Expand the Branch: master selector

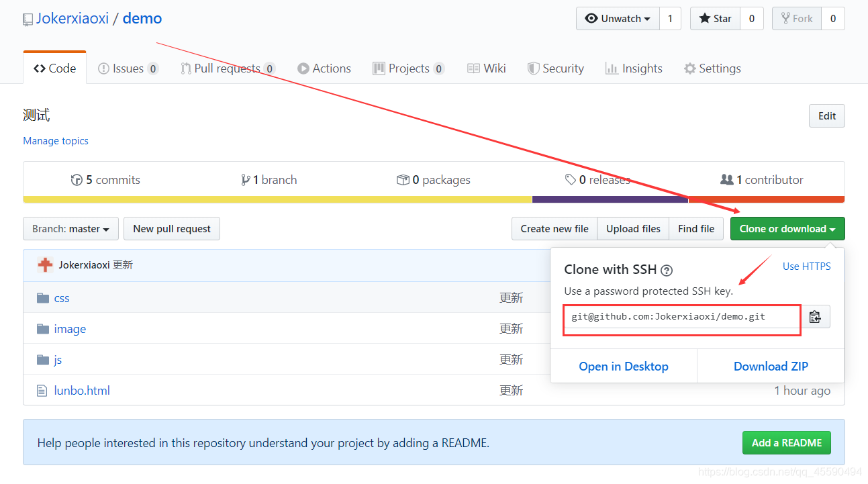[70, 229]
